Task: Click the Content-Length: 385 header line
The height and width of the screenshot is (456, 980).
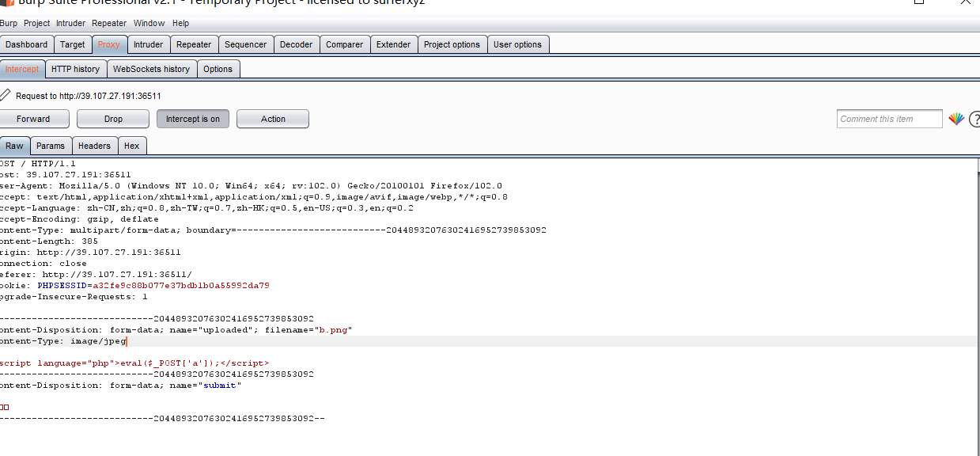Action: pos(49,241)
